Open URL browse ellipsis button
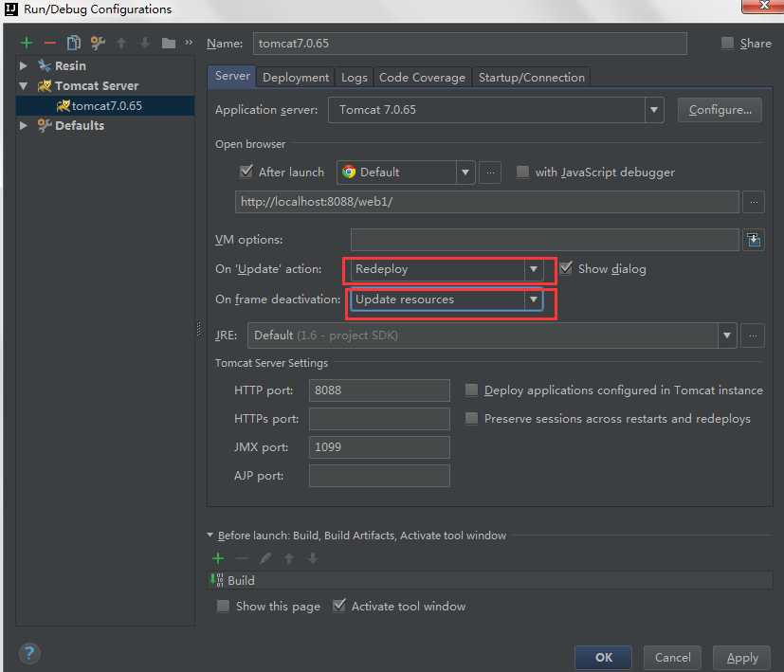Viewport: 784px width, 672px height. (x=754, y=202)
